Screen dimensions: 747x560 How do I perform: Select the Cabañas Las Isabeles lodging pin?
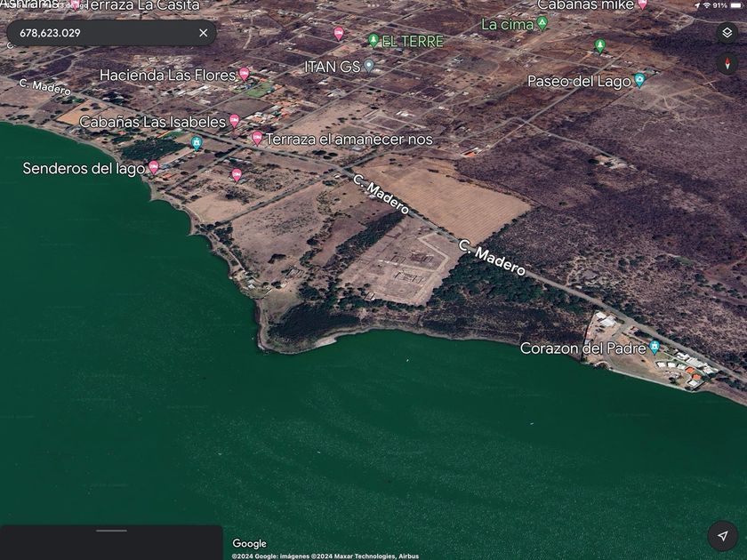click(235, 121)
